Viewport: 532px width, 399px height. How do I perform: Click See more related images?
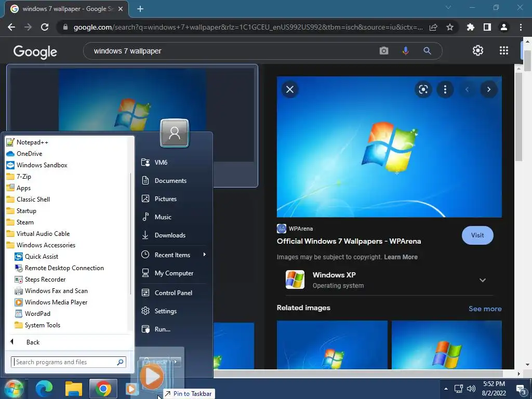[485, 309]
